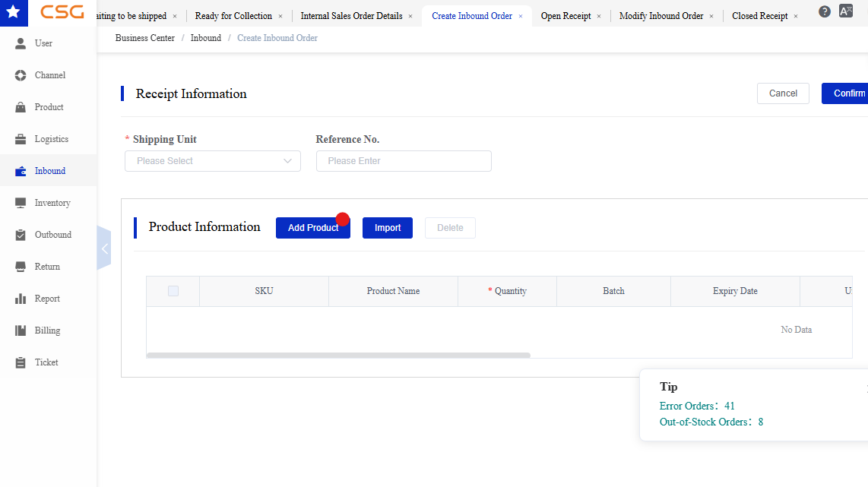
Task: Open the User sidebar icon
Action: click(x=21, y=43)
